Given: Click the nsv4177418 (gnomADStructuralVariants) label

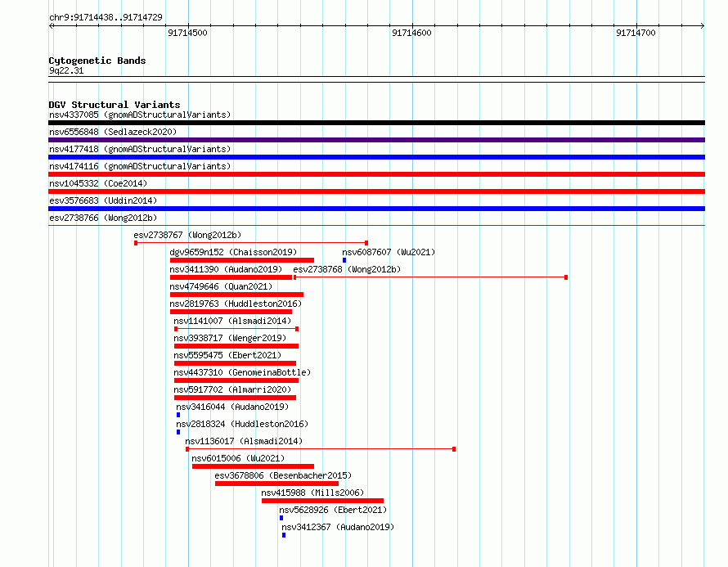Looking at the screenshot, I should point(140,149).
